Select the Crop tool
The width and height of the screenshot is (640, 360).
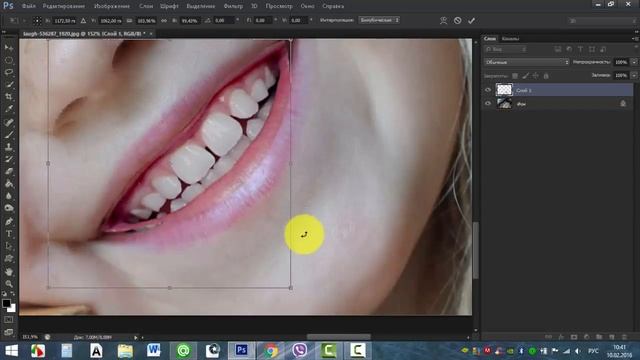[x=9, y=97]
